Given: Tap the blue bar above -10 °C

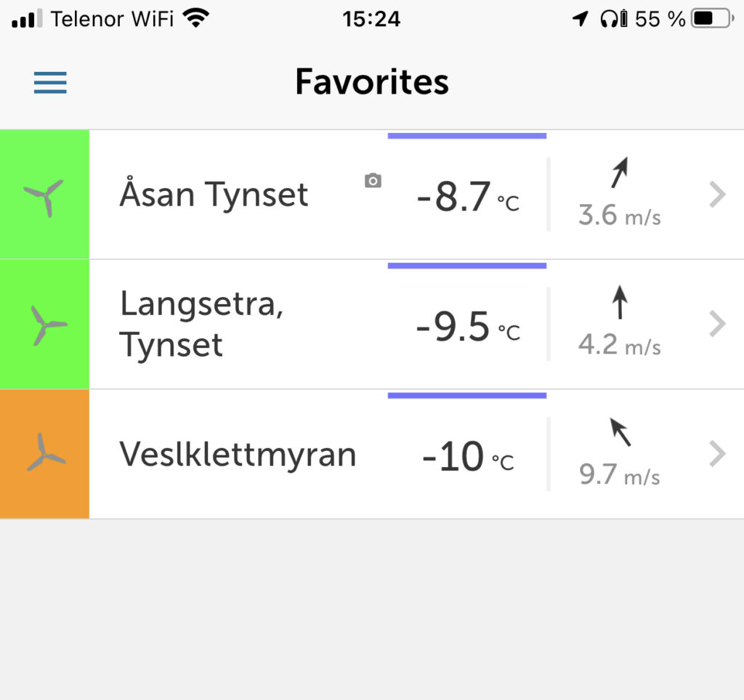Looking at the screenshot, I should (x=467, y=395).
